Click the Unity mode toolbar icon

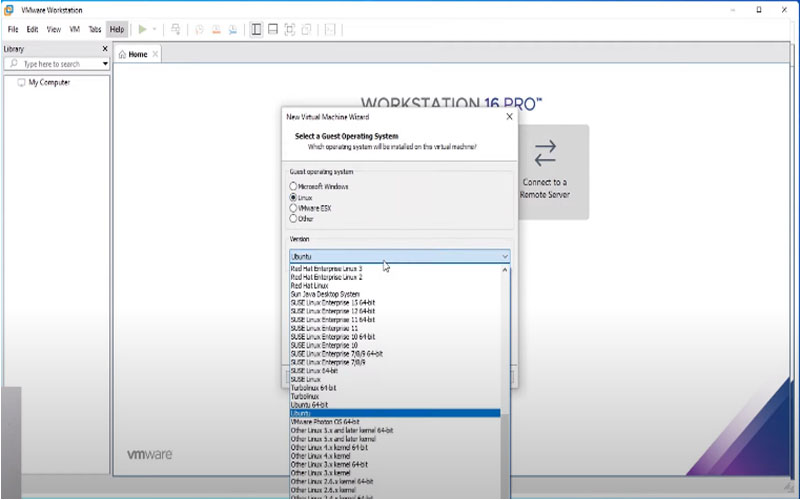tap(306, 30)
